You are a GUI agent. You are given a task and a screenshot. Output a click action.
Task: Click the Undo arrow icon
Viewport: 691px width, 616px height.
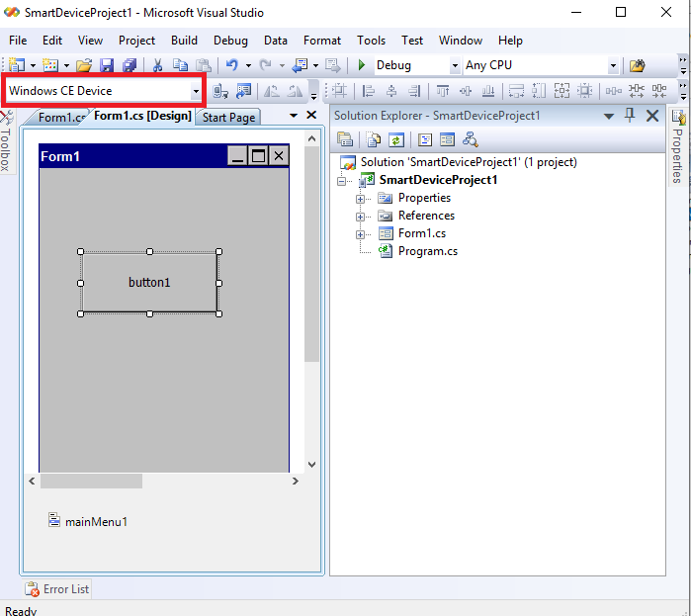[x=231, y=65]
